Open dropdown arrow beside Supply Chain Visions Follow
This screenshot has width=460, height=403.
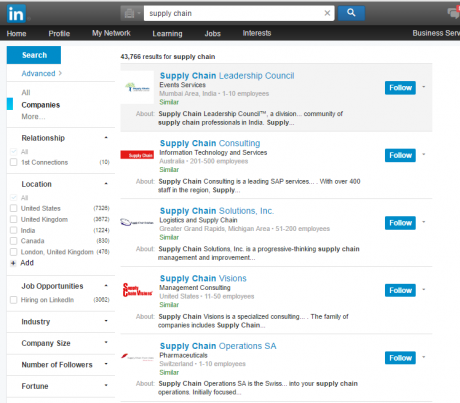pyautogui.click(x=424, y=290)
